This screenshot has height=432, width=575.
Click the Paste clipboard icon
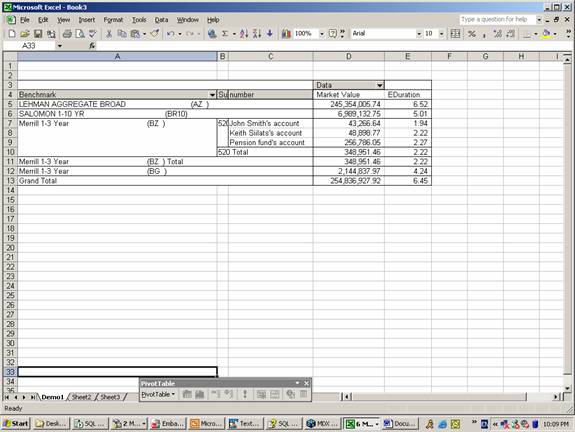point(135,34)
